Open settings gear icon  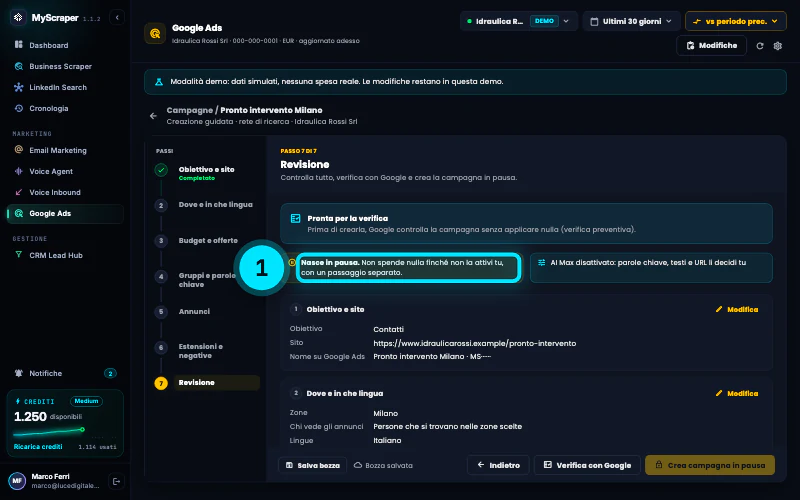pos(778,46)
